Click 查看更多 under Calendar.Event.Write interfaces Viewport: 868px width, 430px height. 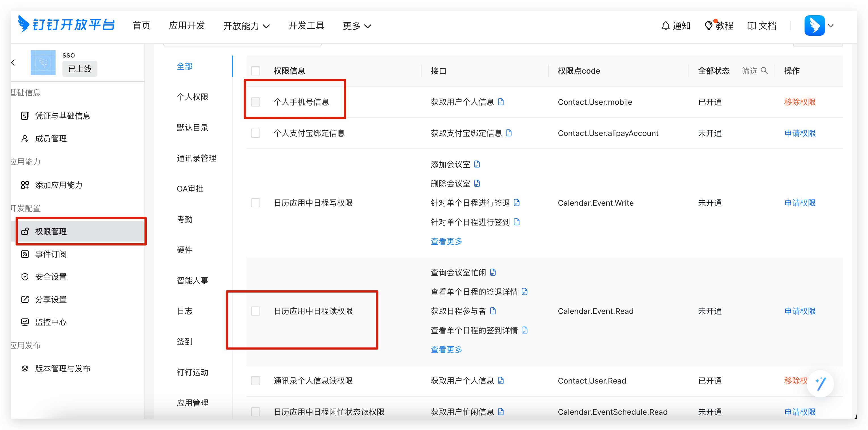click(446, 241)
